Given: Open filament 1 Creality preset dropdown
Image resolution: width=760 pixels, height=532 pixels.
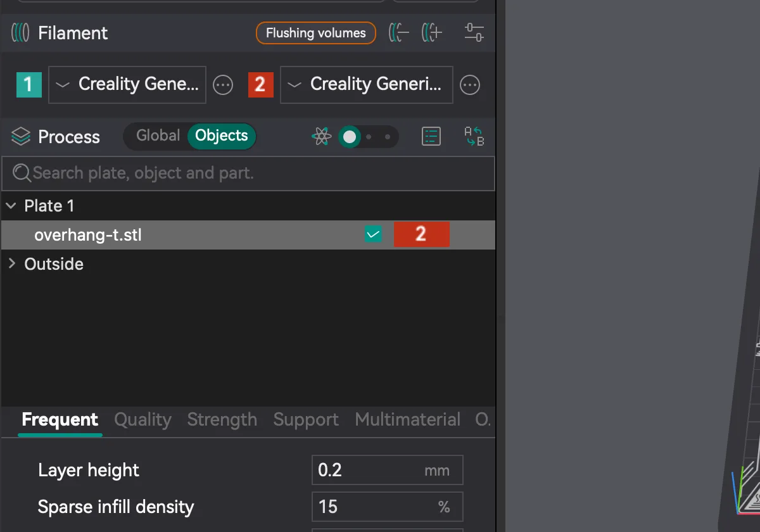Looking at the screenshot, I should point(127,85).
